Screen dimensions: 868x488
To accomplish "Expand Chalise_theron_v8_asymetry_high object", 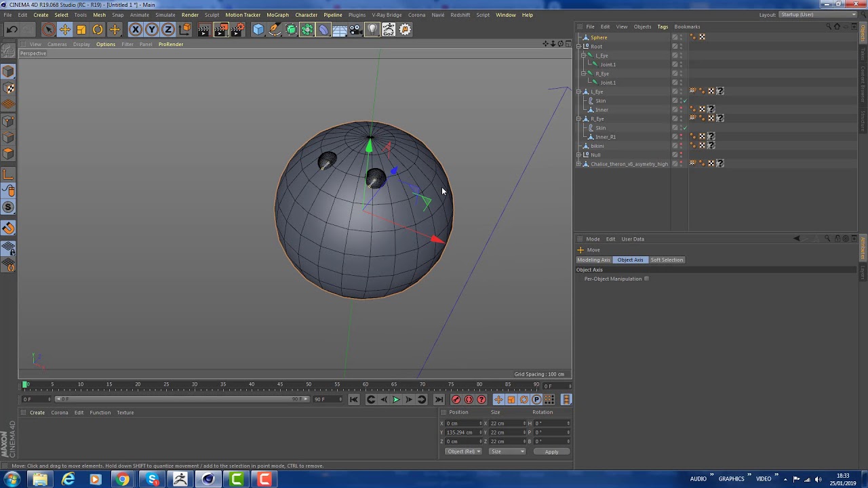I will click(579, 164).
